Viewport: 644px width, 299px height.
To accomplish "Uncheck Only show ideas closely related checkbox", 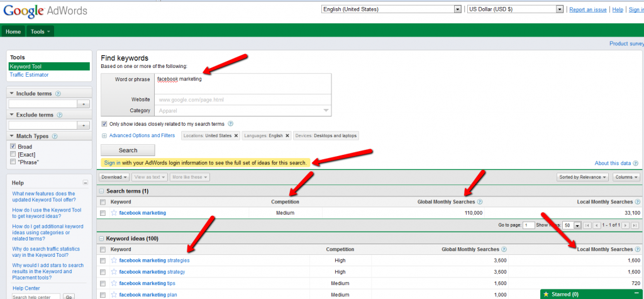I will [x=104, y=124].
